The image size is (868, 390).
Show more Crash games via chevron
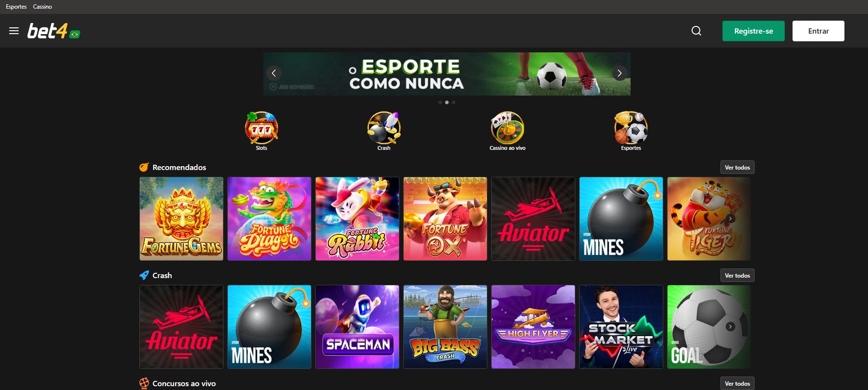point(730,327)
